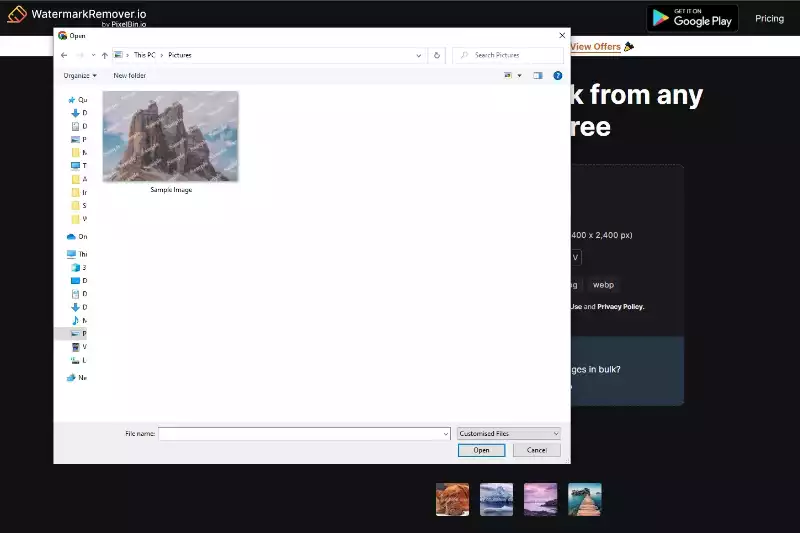Go back using the dialog's back arrow
800x533 pixels.
click(64, 55)
